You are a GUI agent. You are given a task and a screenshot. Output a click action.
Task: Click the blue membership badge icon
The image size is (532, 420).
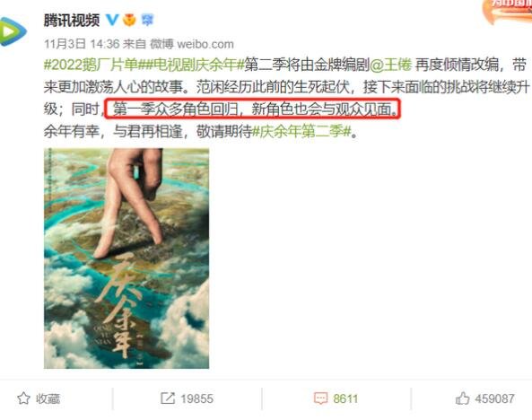147,20
